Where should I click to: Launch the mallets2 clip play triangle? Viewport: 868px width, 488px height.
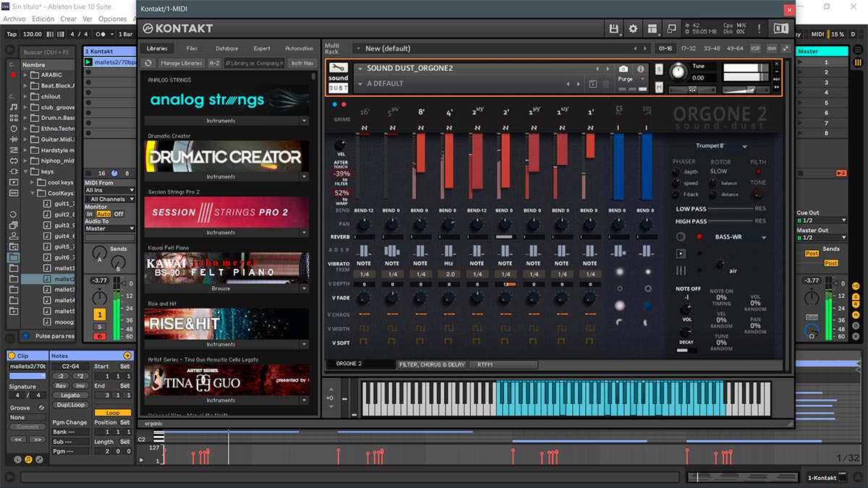(x=89, y=62)
